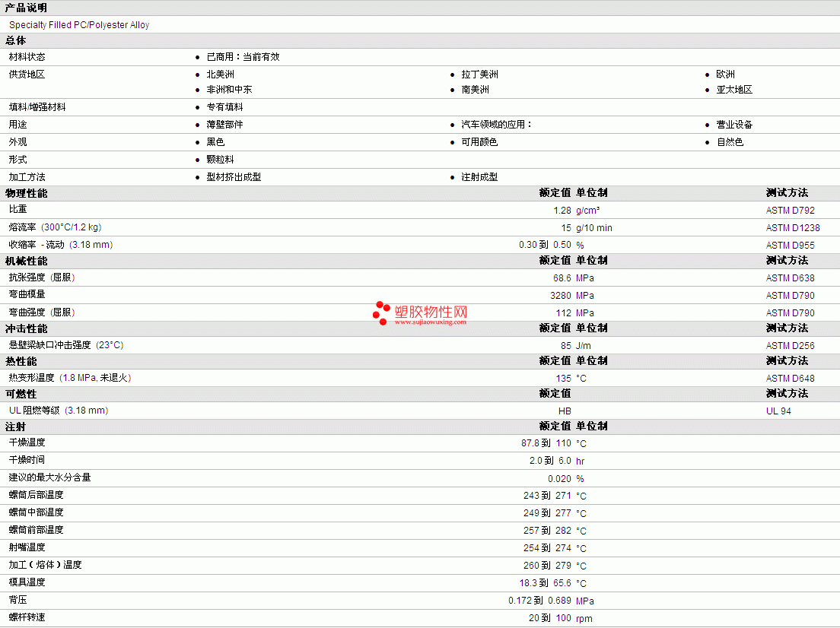Click the 比重 value 1.28
Image resolution: width=840 pixels, height=628 pixels.
(562, 211)
